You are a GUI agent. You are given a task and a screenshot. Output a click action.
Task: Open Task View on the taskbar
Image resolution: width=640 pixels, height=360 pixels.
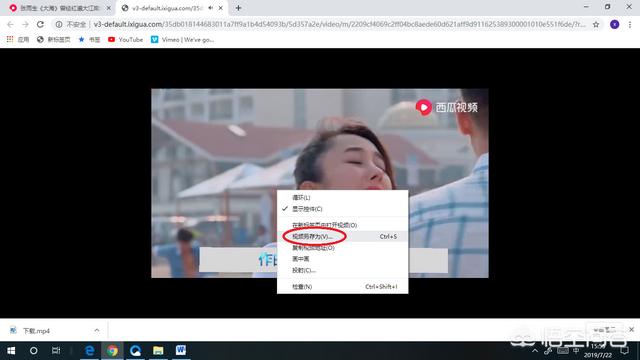point(56,351)
